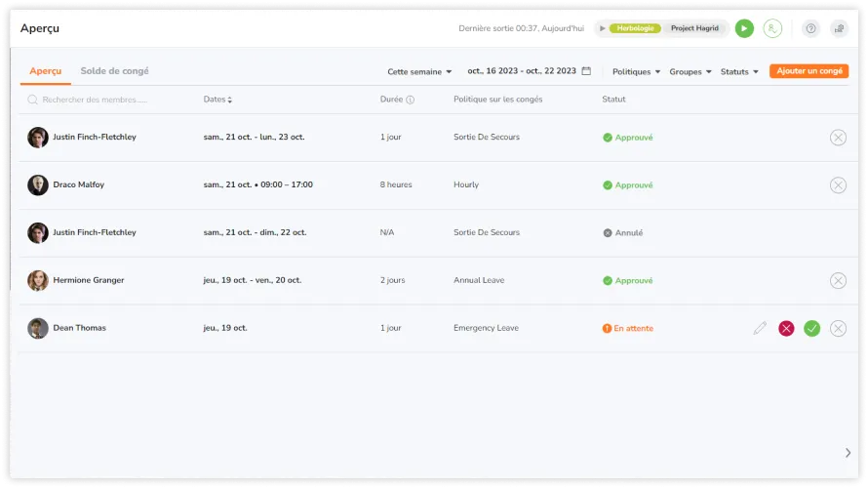Viewport: 868px width, 488px height.
Task: Start the timer with the green play button
Action: coord(744,29)
